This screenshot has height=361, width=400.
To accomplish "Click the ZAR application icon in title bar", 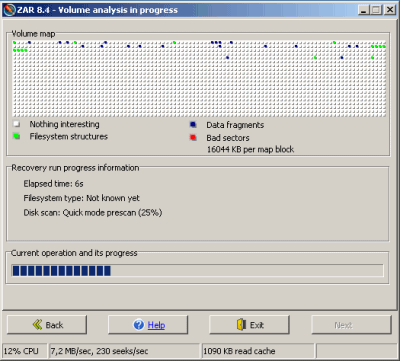I will (10, 10).
